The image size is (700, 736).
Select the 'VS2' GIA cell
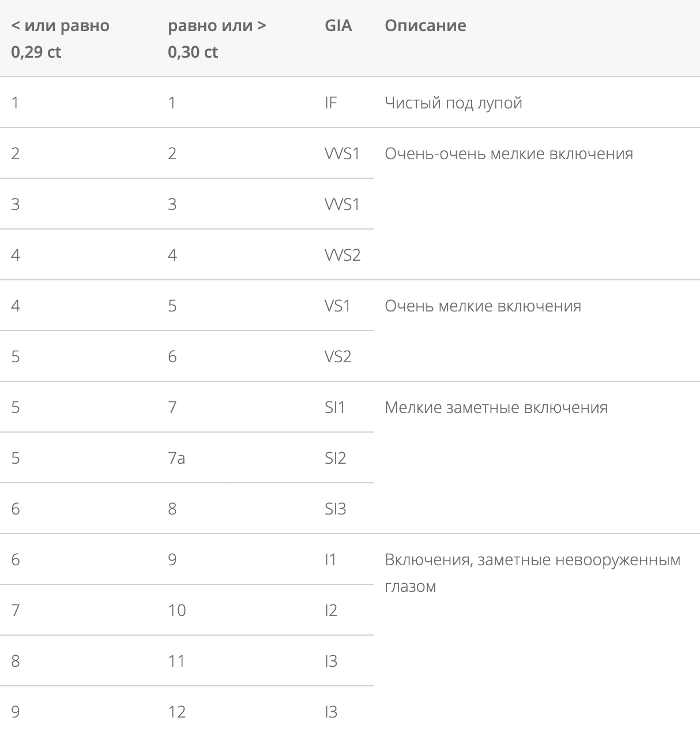point(338,356)
